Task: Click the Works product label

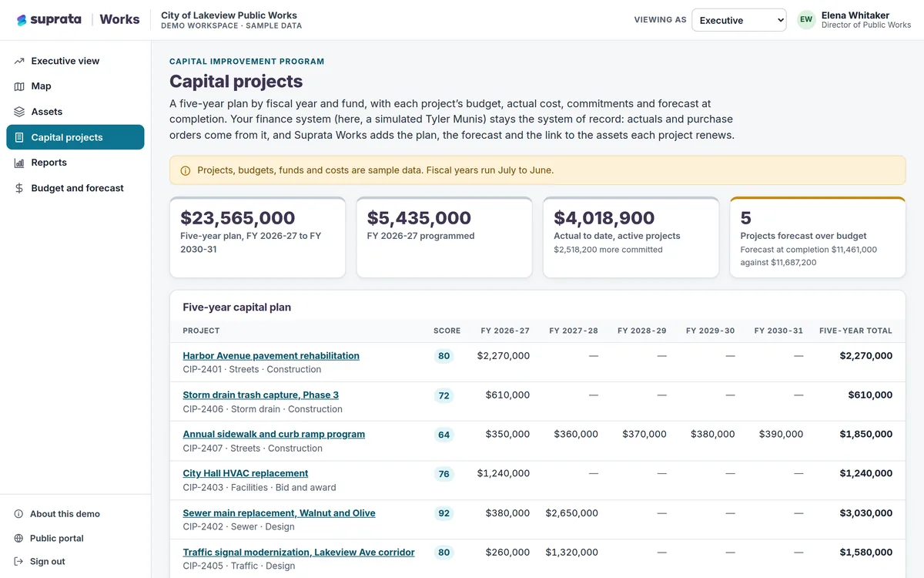Action: (x=120, y=20)
